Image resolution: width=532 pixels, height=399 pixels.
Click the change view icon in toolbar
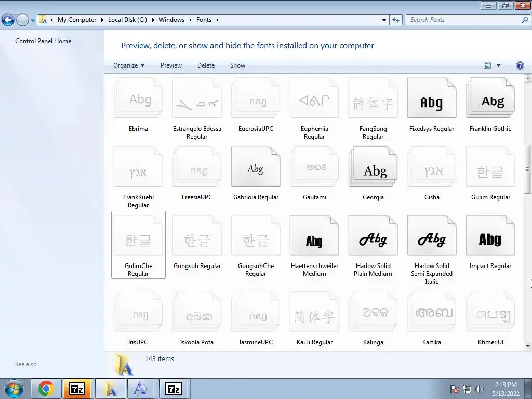(x=487, y=65)
